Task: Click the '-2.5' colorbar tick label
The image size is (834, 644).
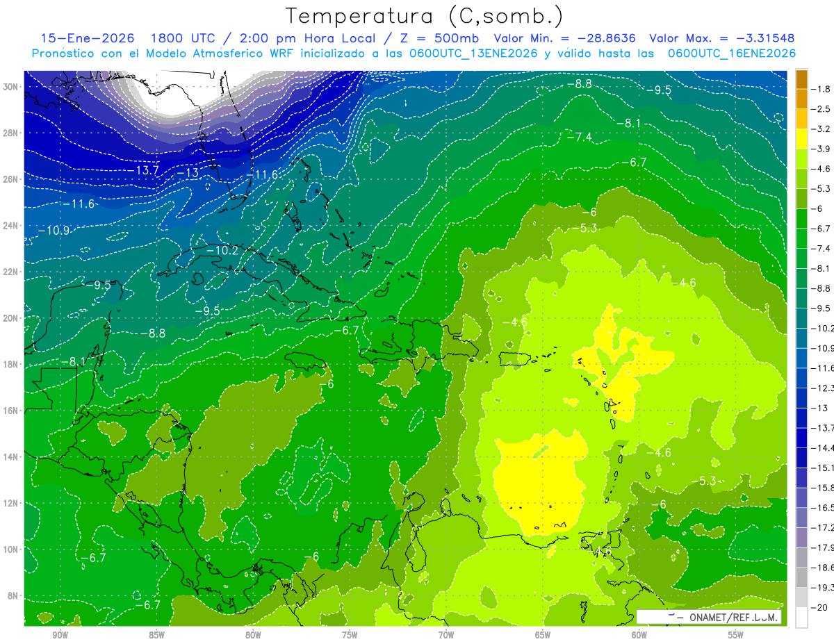Action: [x=822, y=109]
